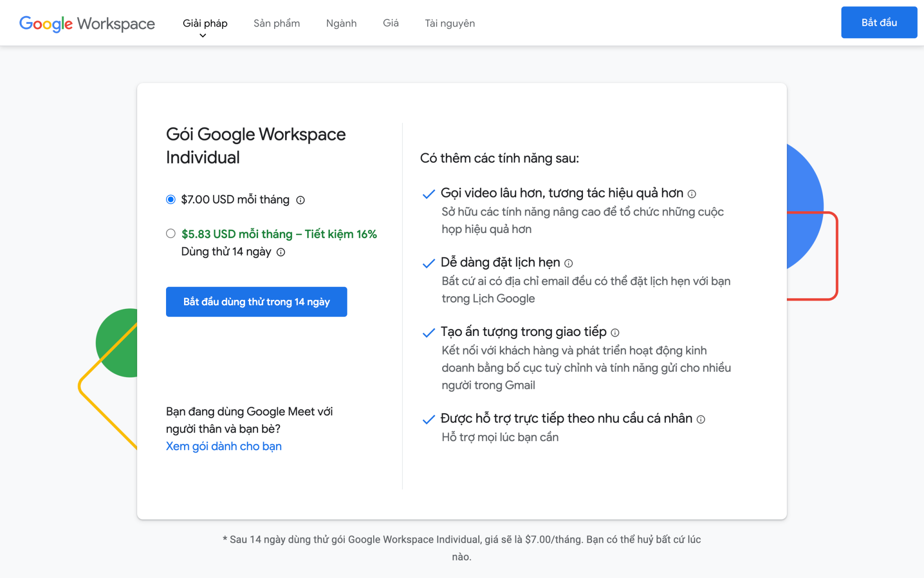Open the Sản phẩm menu
The image size is (924, 578).
tap(277, 23)
